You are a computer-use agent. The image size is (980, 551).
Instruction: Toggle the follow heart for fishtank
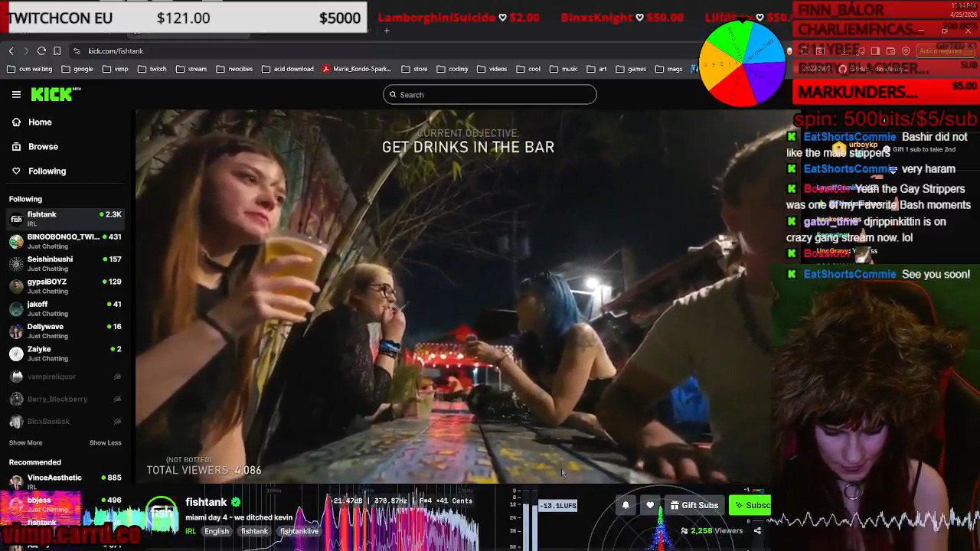point(650,505)
